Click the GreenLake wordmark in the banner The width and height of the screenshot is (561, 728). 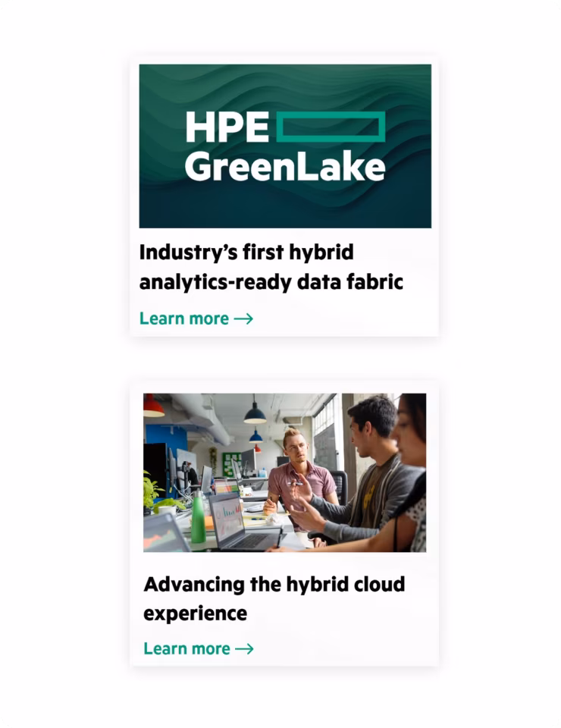pos(285,167)
